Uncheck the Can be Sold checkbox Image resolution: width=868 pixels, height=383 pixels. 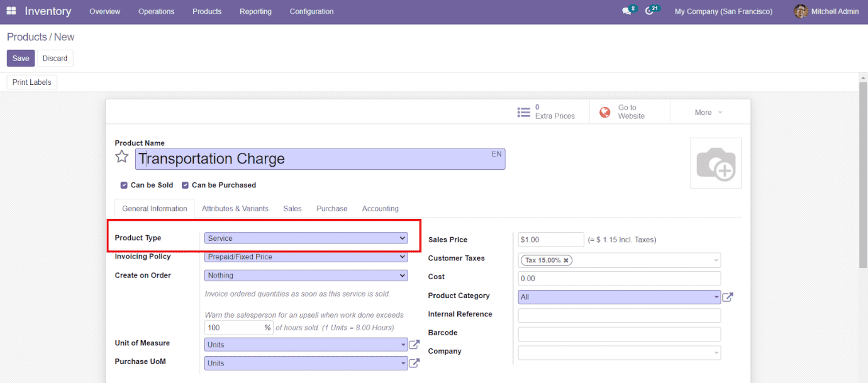coord(123,185)
